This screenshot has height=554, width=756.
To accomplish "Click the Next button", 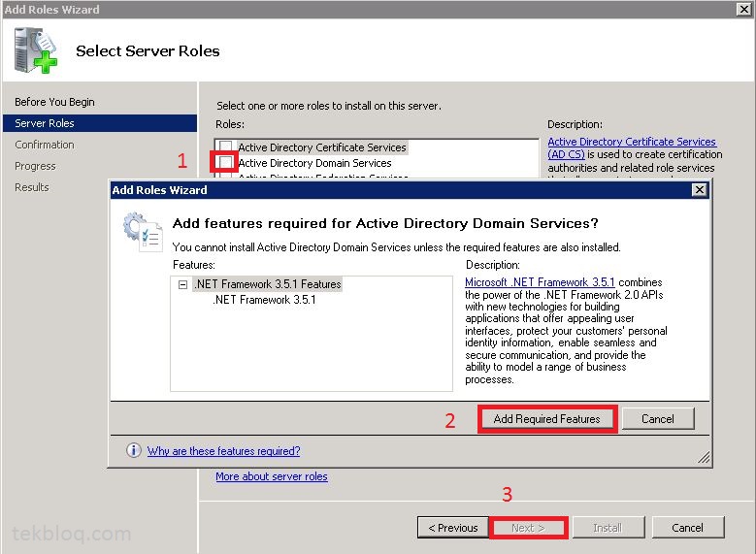I will [529, 528].
